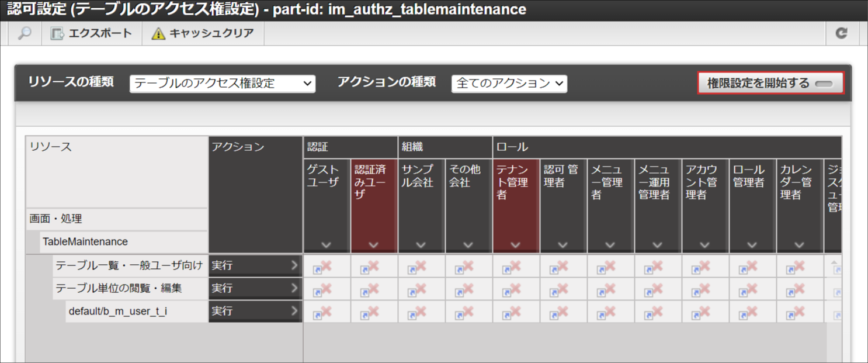This screenshot has width=868, height=363.
Task: Click the cache clear warning button
Action: [203, 33]
